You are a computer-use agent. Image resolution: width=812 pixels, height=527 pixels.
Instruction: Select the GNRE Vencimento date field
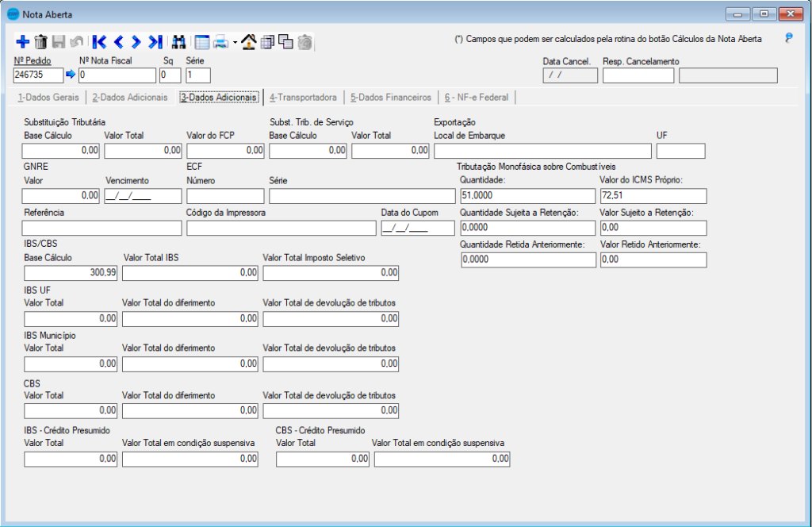point(143,196)
